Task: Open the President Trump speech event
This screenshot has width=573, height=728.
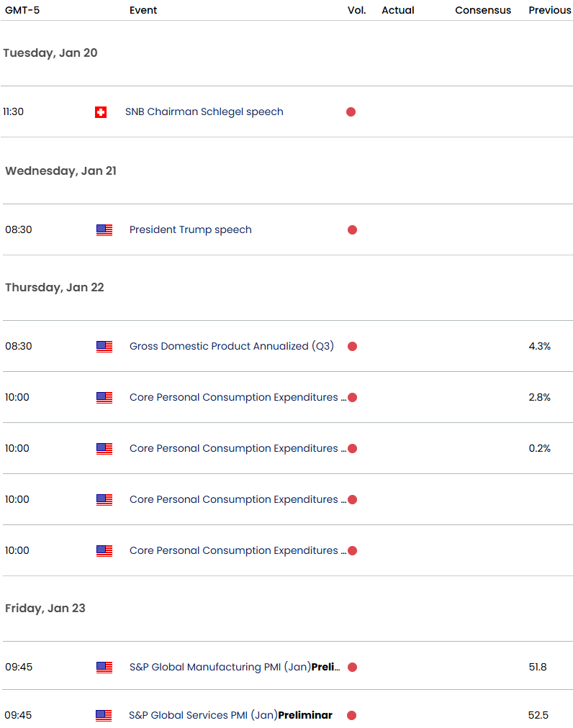Action: coord(190,230)
